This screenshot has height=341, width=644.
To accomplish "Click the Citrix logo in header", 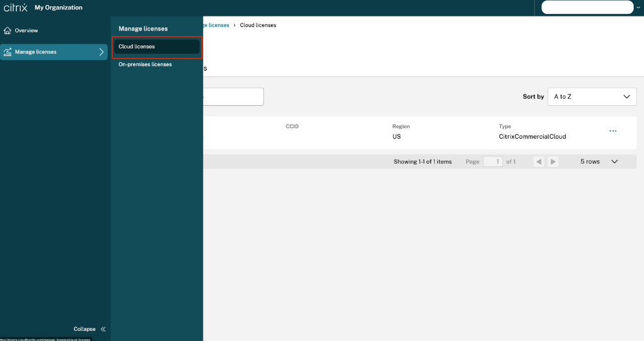I will tap(16, 8).
